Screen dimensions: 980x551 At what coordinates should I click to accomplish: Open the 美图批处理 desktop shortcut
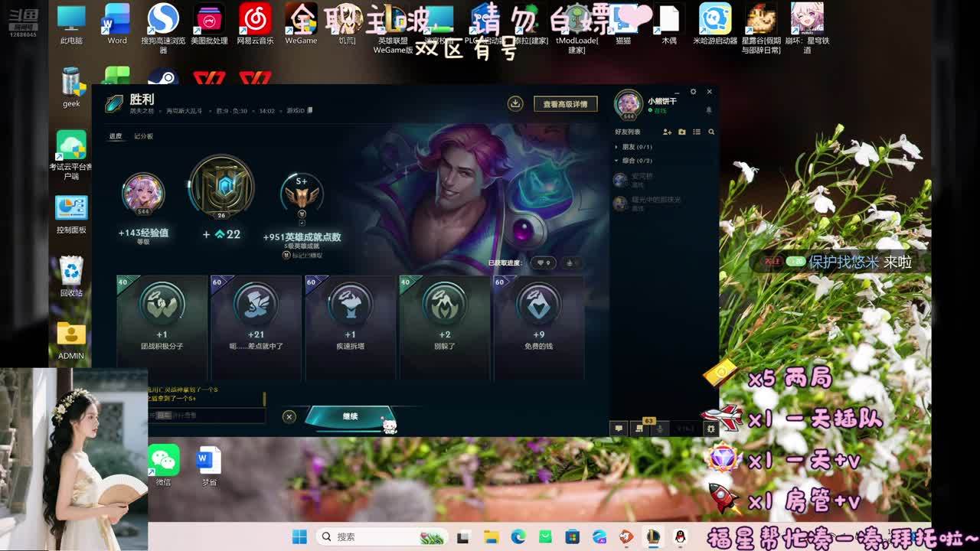(209, 24)
